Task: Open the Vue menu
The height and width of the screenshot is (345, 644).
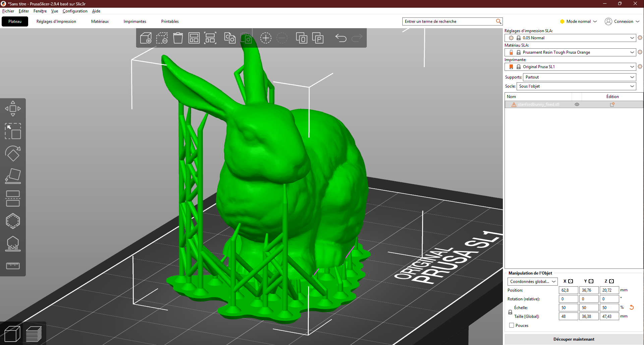Action: [55, 11]
